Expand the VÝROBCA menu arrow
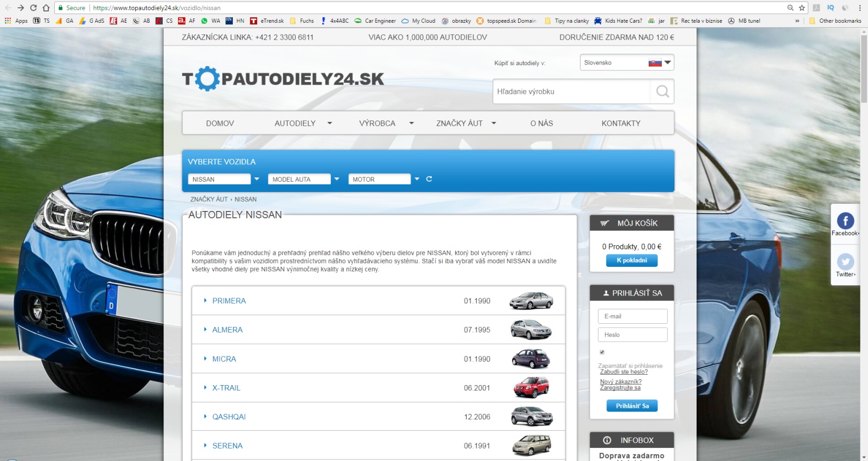868x461 pixels. click(411, 123)
